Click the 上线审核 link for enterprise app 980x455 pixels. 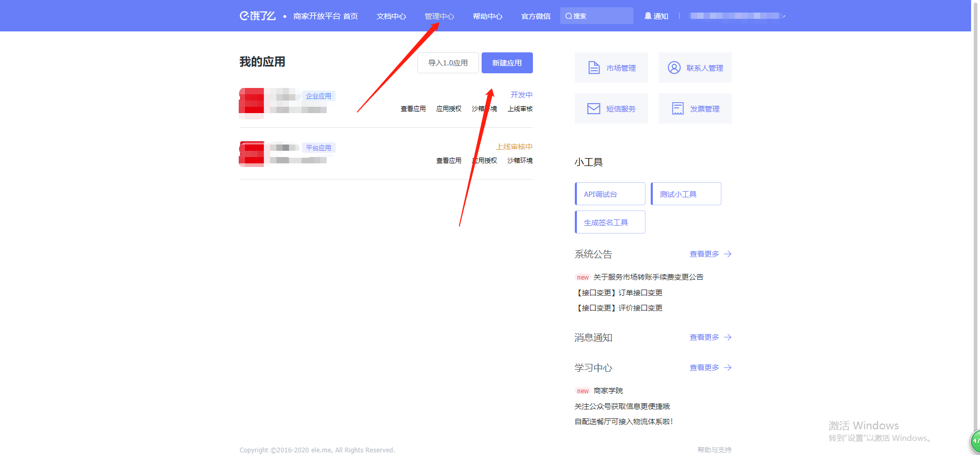[x=520, y=109]
